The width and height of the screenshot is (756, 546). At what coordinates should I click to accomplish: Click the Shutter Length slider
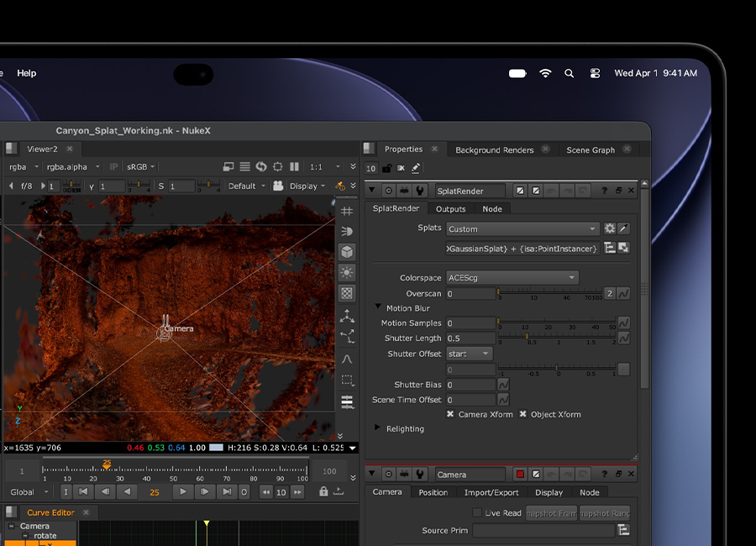click(557, 338)
